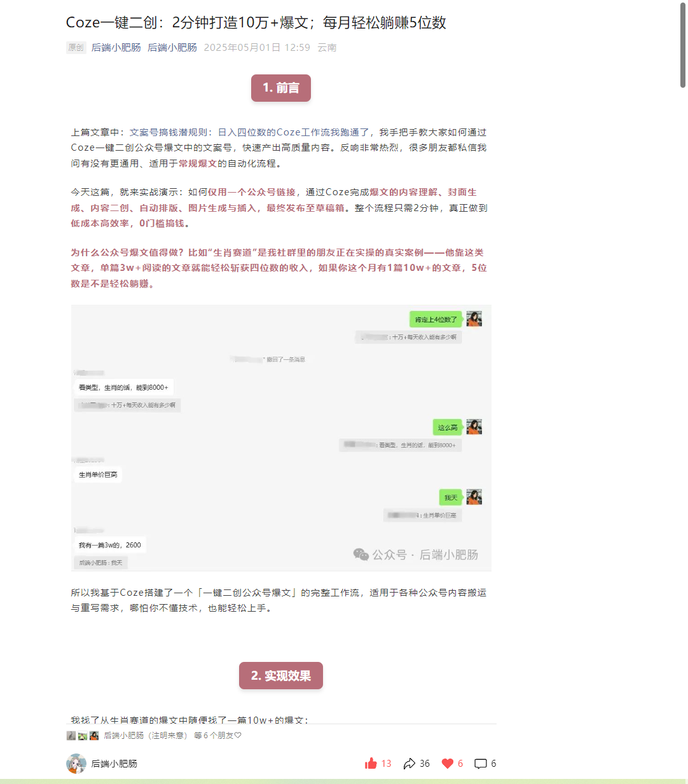Click the section heading 1. 前言
688x784 pixels.
[281, 88]
